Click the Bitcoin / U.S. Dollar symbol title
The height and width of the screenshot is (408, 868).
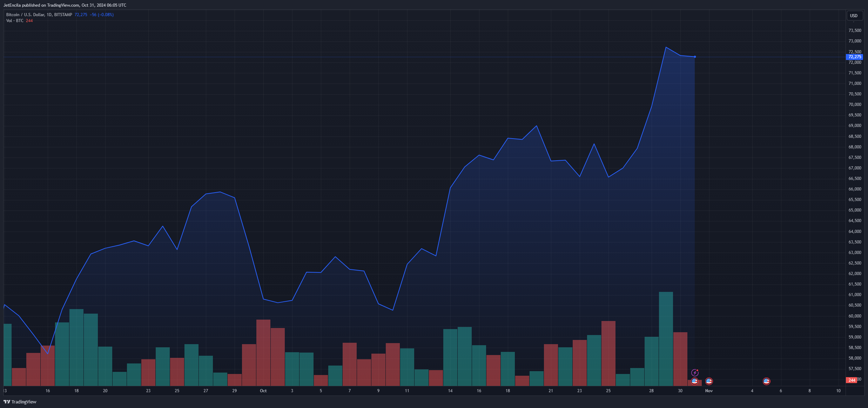tap(25, 15)
